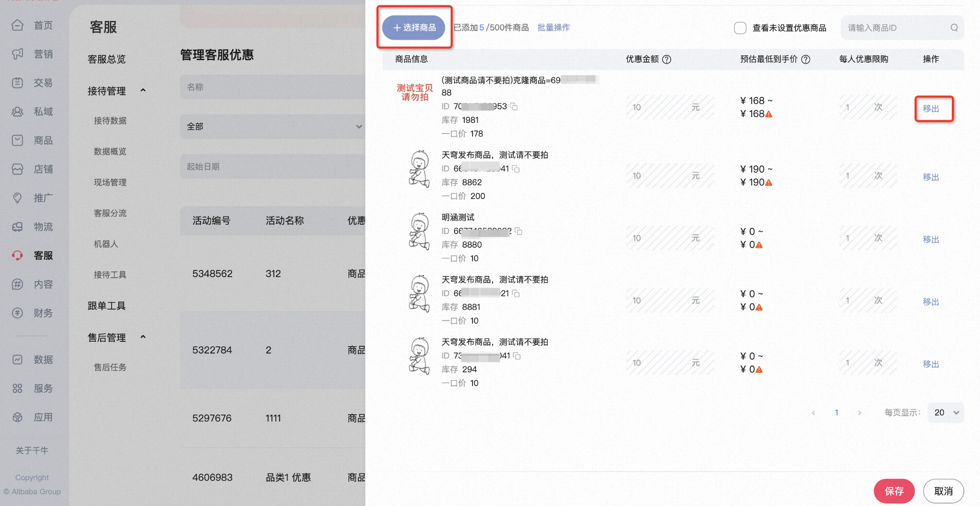Open the 应用 apps cube icon

pos(17,417)
